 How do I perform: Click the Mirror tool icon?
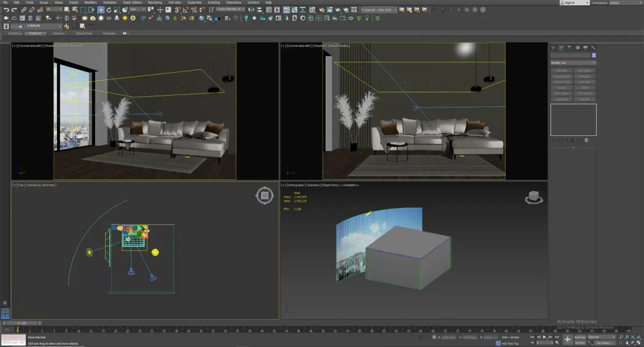(251, 10)
